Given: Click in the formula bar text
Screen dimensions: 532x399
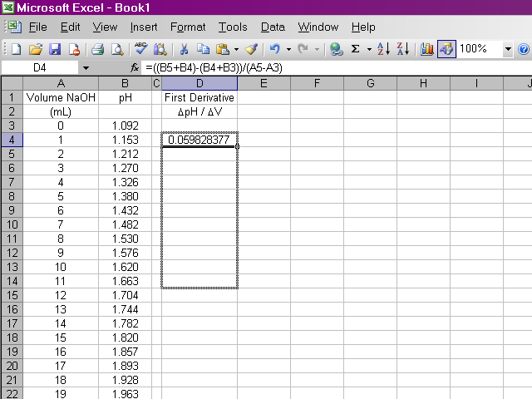Looking at the screenshot, I should click(x=214, y=68).
